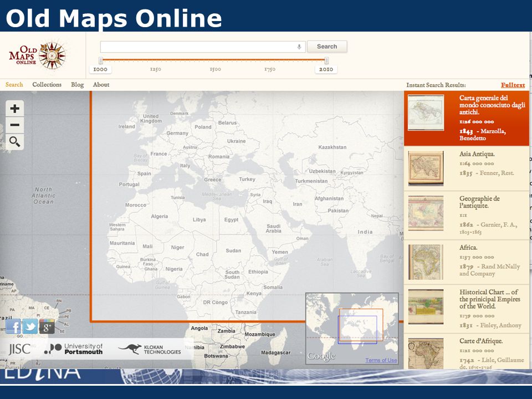Click Egypt label on map
Image resolution: width=532 pixels, height=399 pixels.
pyautogui.click(x=231, y=220)
